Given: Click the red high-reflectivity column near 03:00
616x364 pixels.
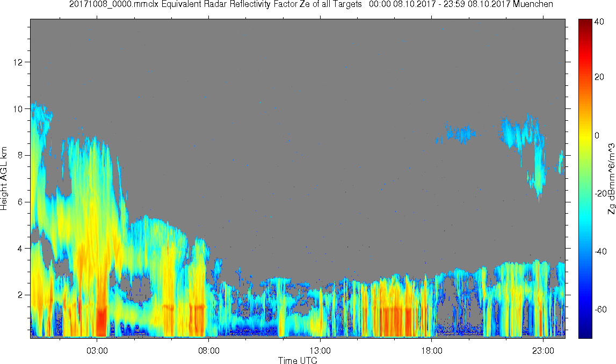Looking at the screenshot, I should pos(102,321).
